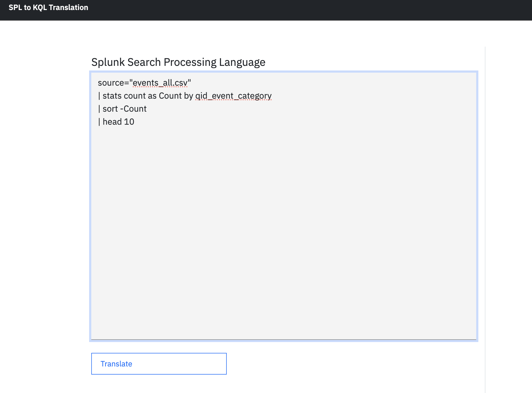Click the Translate button label text
Screen dimensions: 532x393
tap(116, 363)
